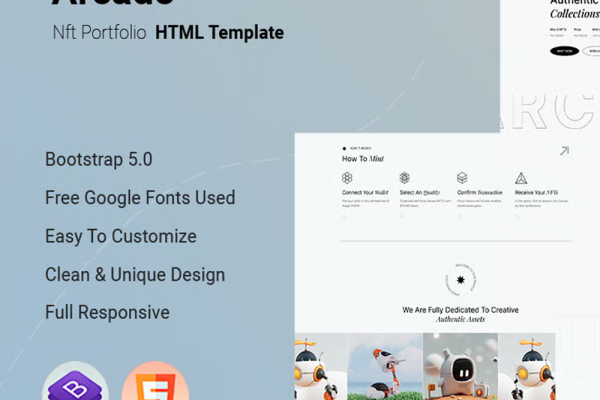Click the orange HTML5 logo badge
The width and height of the screenshot is (600, 400).
pos(155,381)
